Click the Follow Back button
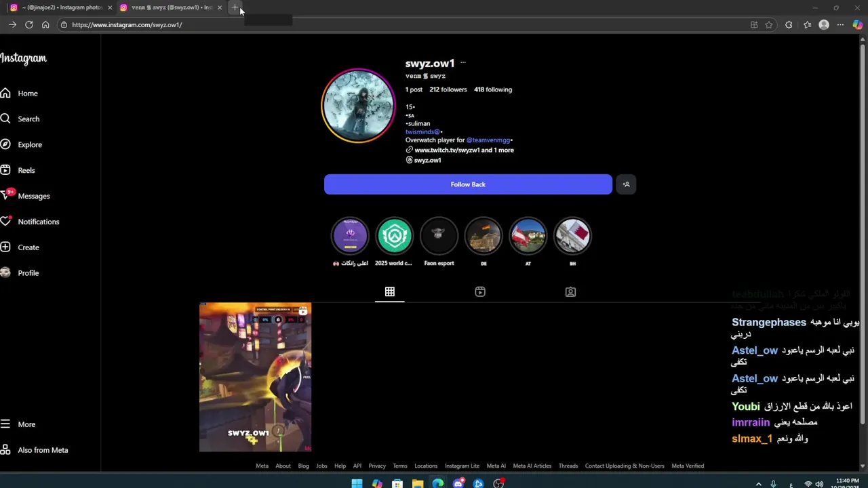 coord(468,184)
